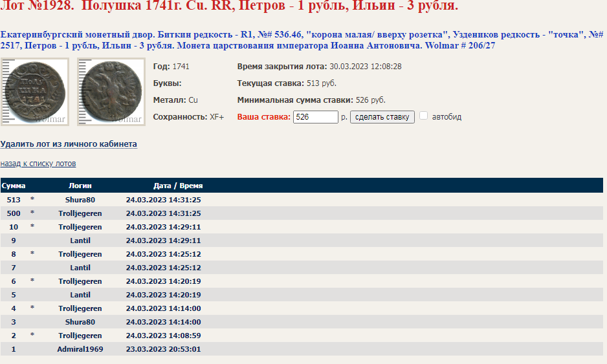This screenshot has height=364, width=607.
Task: Click timestamp 23.03.2023 20:53:01
Action: tap(163, 349)
